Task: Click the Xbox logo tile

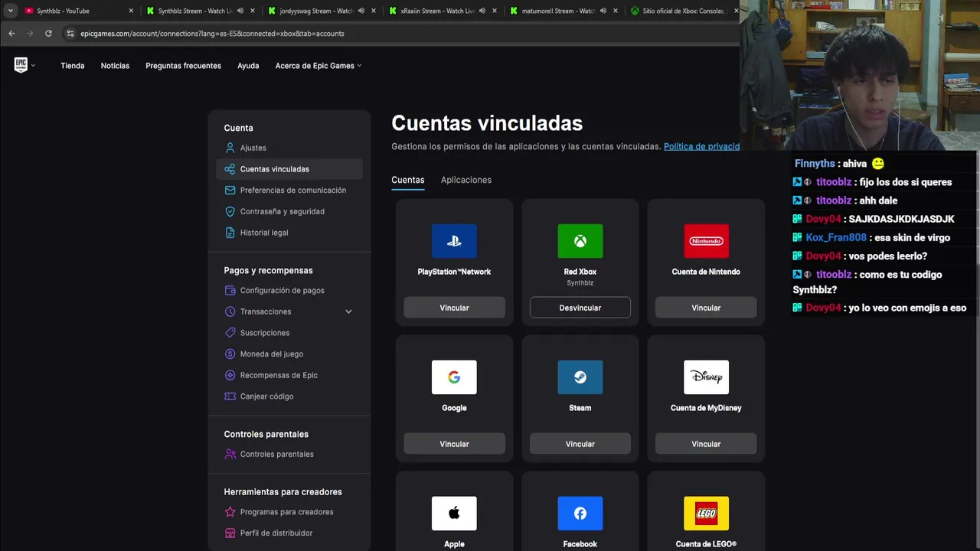Action: pyautogui.click(x=580, y=241)
